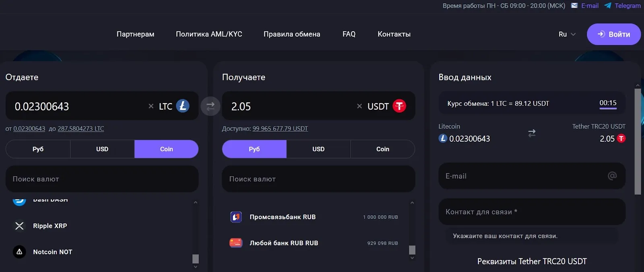
Task: Click the Войти login button
Action: point(614,34)
